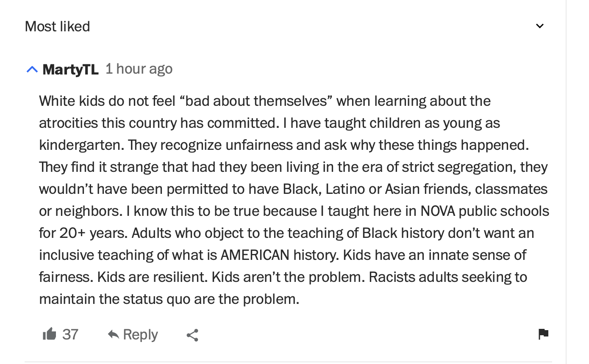
Task: Open the sort dropdown chevron arrow
Action: [540, 26]
